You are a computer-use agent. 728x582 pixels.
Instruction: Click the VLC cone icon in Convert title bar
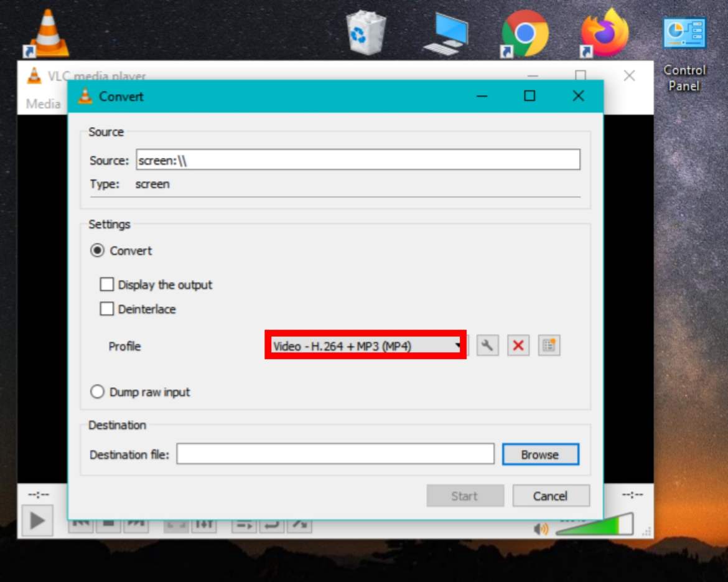click(x=85, y=96)
